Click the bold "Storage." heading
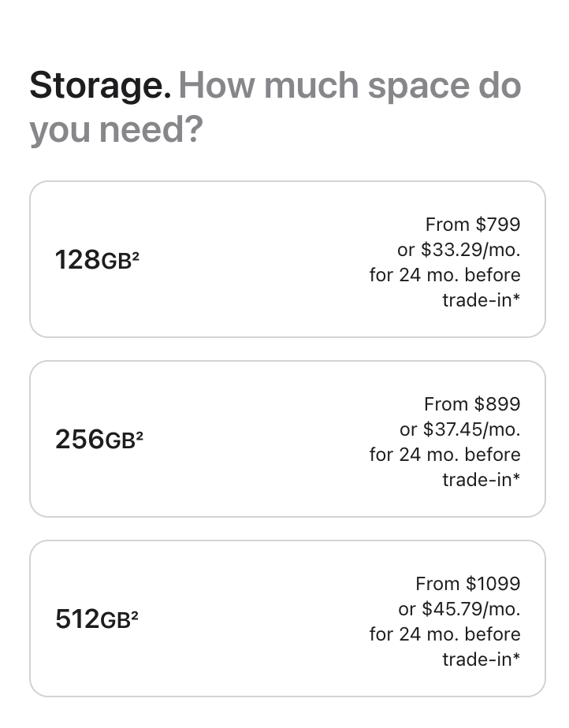Viewport: 569px width, 728px height. [x=100, y=86]
